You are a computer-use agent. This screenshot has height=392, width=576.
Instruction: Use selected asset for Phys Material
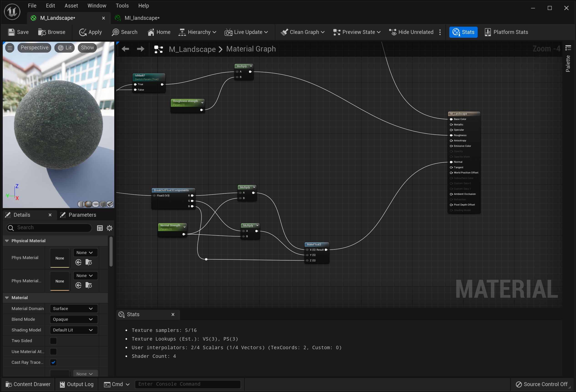(x=79, y=262)
